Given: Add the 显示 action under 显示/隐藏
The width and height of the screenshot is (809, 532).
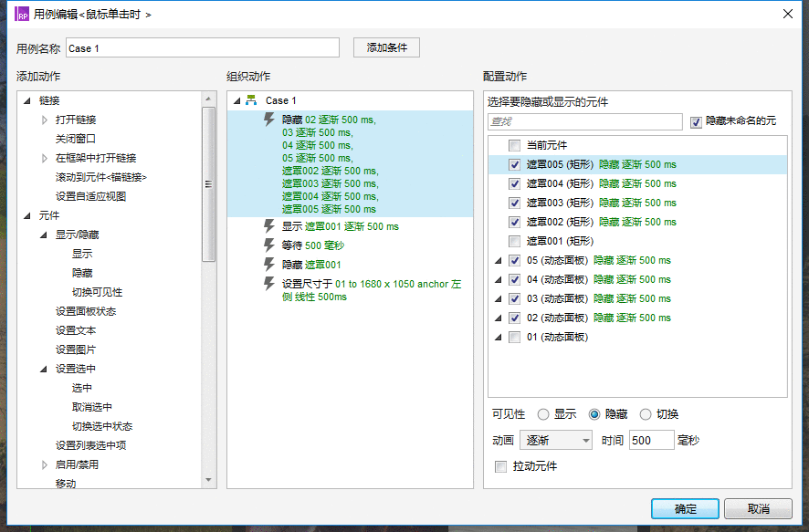Looking at the screenshot, I should pos(82,254).
